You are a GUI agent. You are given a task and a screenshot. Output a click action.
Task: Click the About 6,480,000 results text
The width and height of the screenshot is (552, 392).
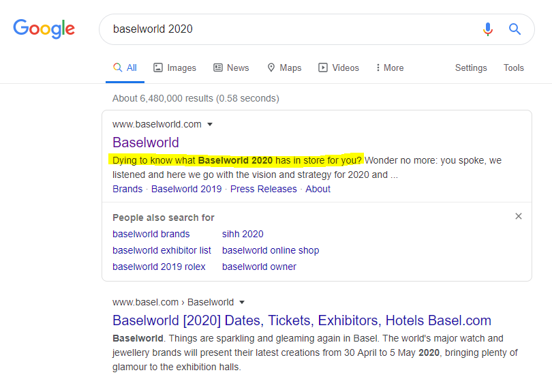pyautogui.click(x=196, y=98)
